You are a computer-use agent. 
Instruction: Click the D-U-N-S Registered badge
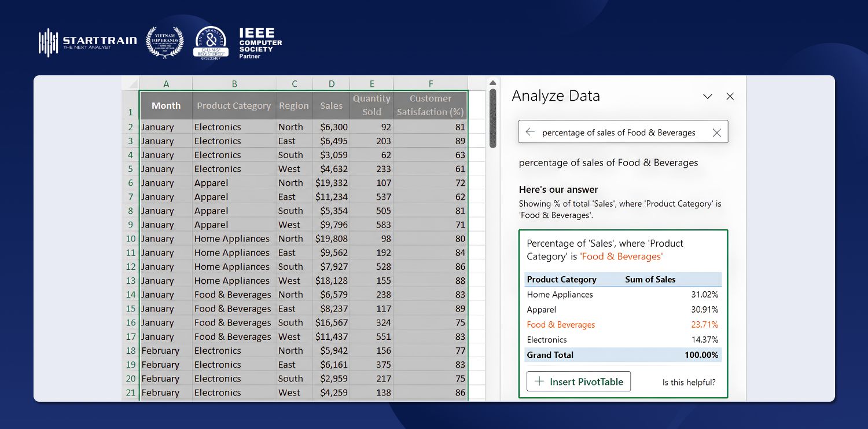point(211,42)
